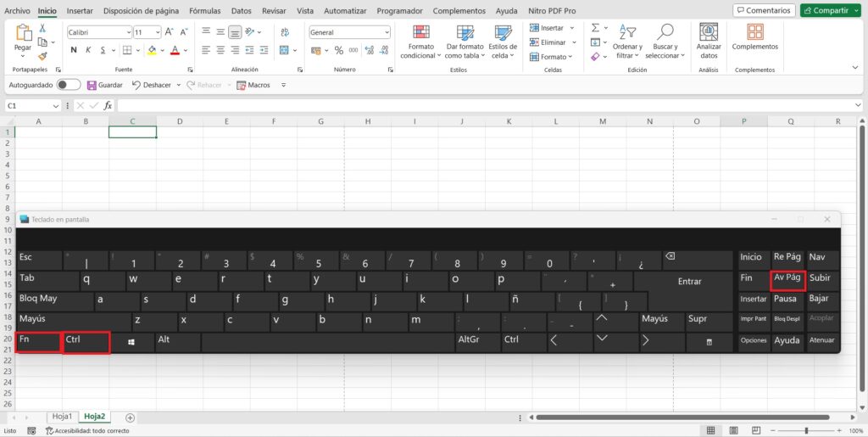Switch to Page Break Preview icon
The width and height of the screenshot is (868, 437).
pos(756,430)
